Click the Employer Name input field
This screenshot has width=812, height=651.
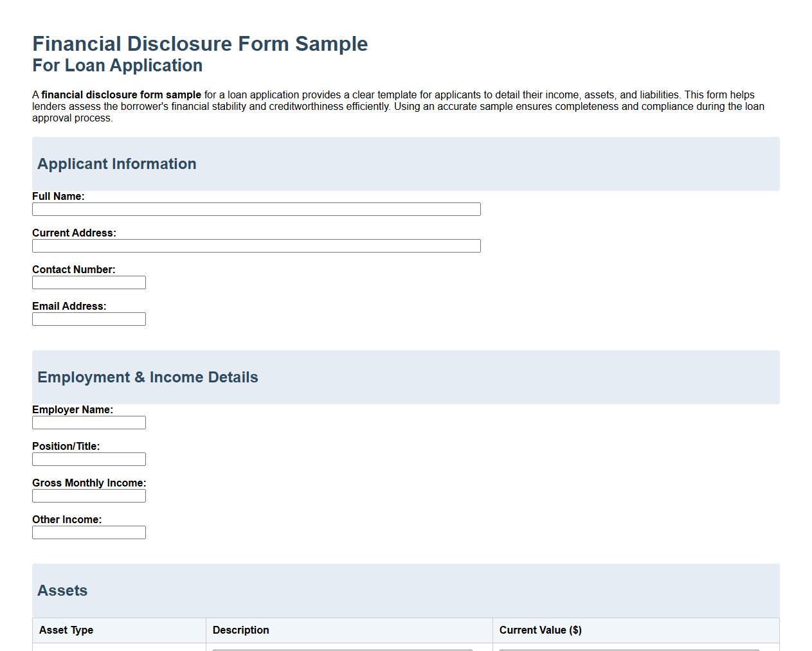pos(89,422)
